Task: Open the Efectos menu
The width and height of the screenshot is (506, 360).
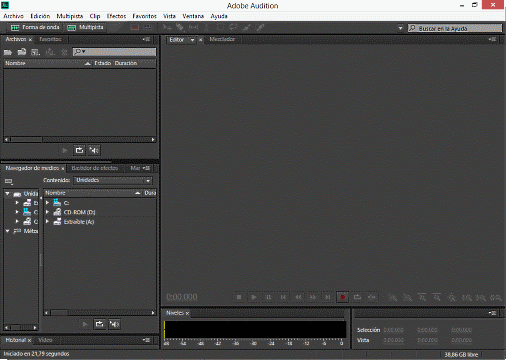Action: point(116,16)
